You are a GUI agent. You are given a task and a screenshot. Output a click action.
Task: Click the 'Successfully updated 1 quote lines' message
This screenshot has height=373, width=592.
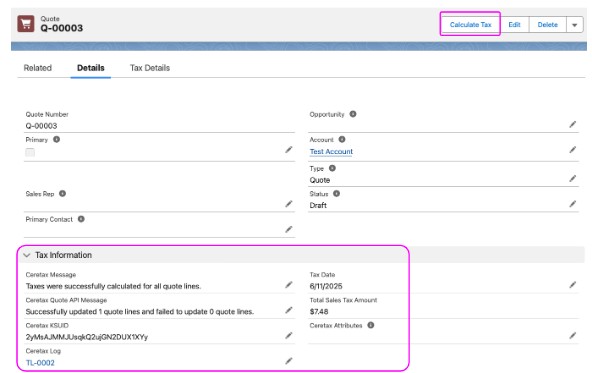pyautogui.click(x=140, y=312)
